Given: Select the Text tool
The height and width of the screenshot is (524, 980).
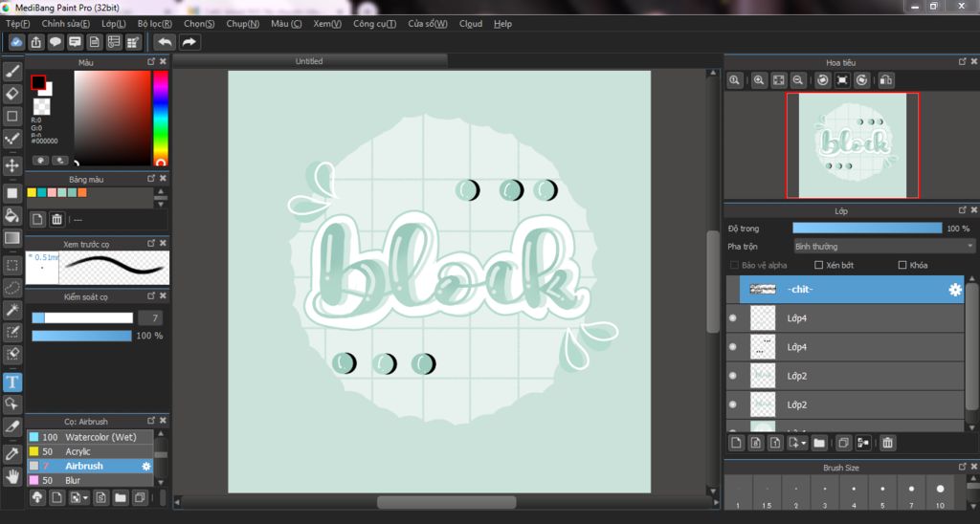Looking at the screenshot, I should tap(11, 382).
